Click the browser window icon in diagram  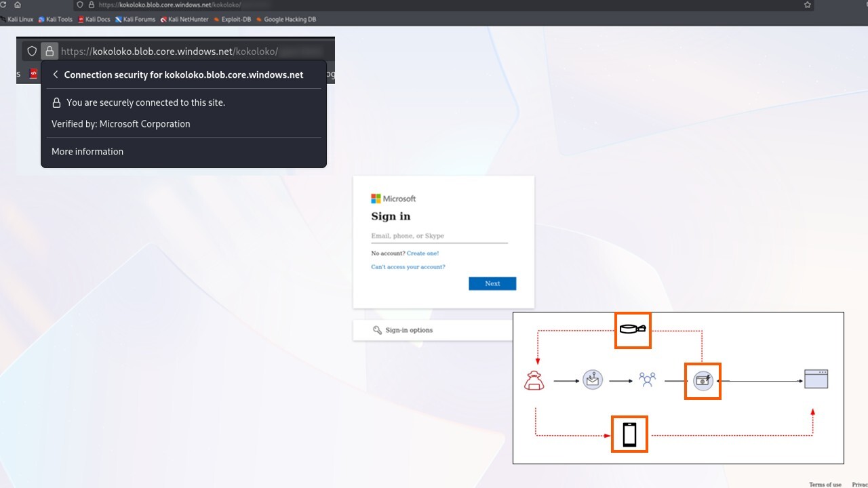(x=816, y=379)
